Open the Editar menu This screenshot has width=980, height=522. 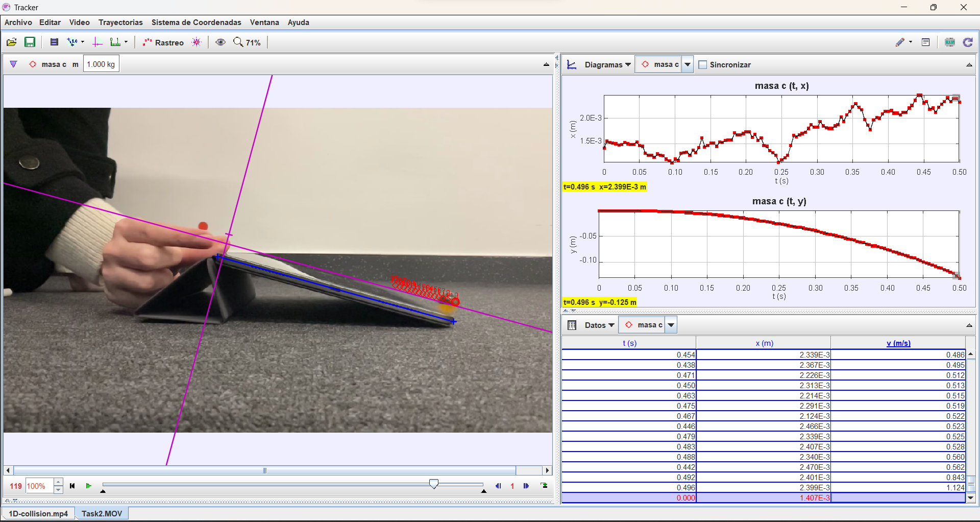(x=50, y=22)
